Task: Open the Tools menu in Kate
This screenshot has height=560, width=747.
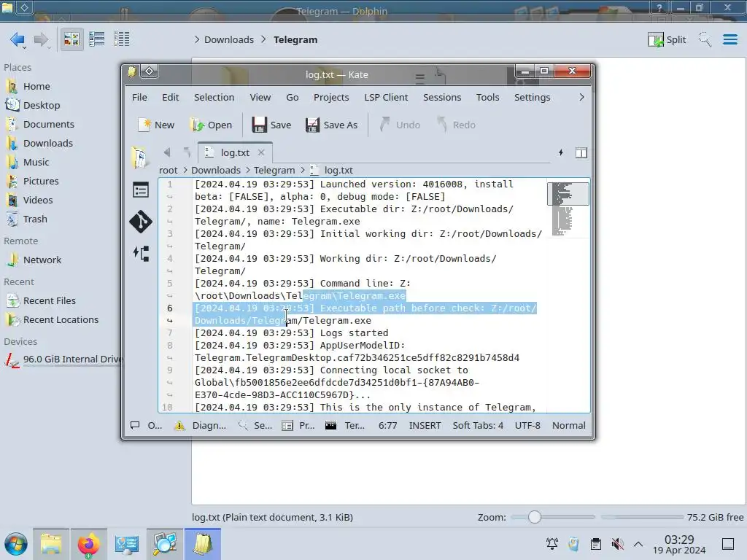Action: (x=487, y=97)
